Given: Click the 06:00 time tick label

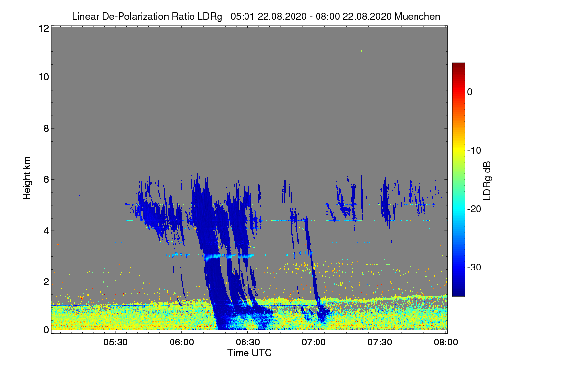Looking at the screenshot, I should (182, 342).
